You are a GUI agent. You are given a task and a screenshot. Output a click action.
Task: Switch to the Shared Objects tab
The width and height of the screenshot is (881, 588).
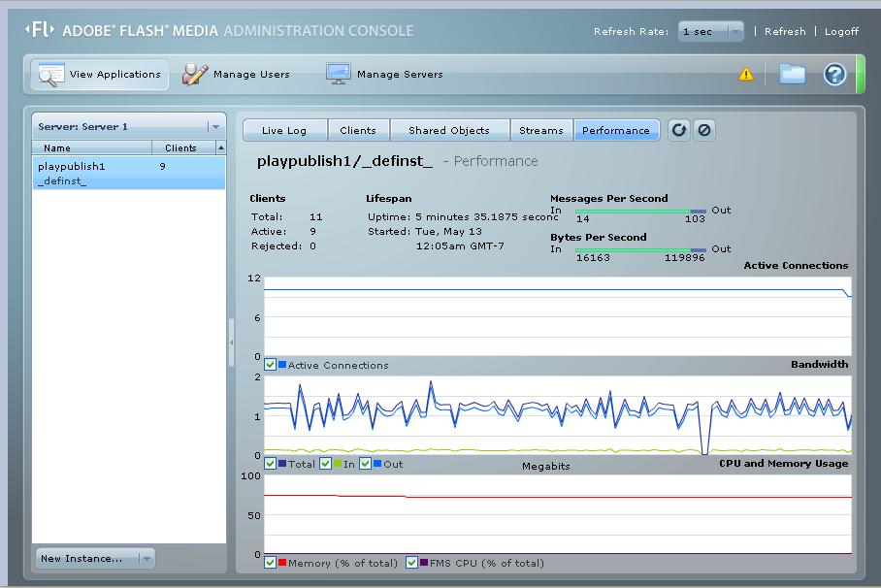(x=449, y=130)
